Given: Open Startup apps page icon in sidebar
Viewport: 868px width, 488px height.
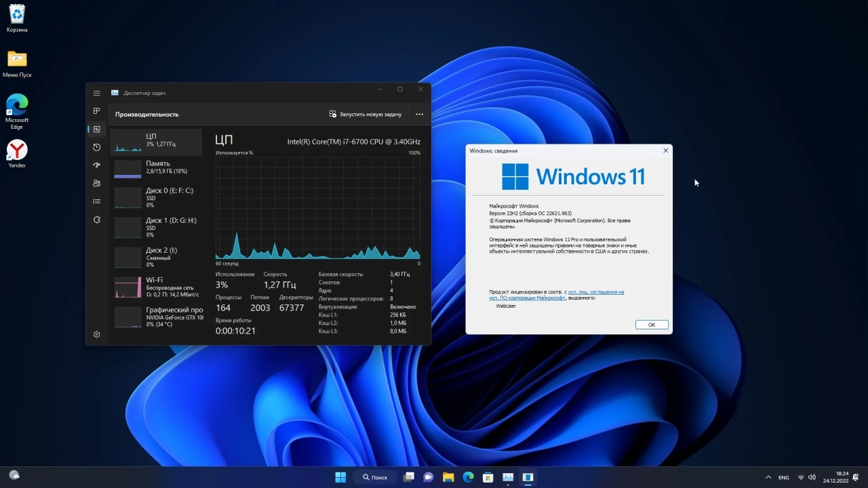Looking at the screenshot, I should 97,165.
